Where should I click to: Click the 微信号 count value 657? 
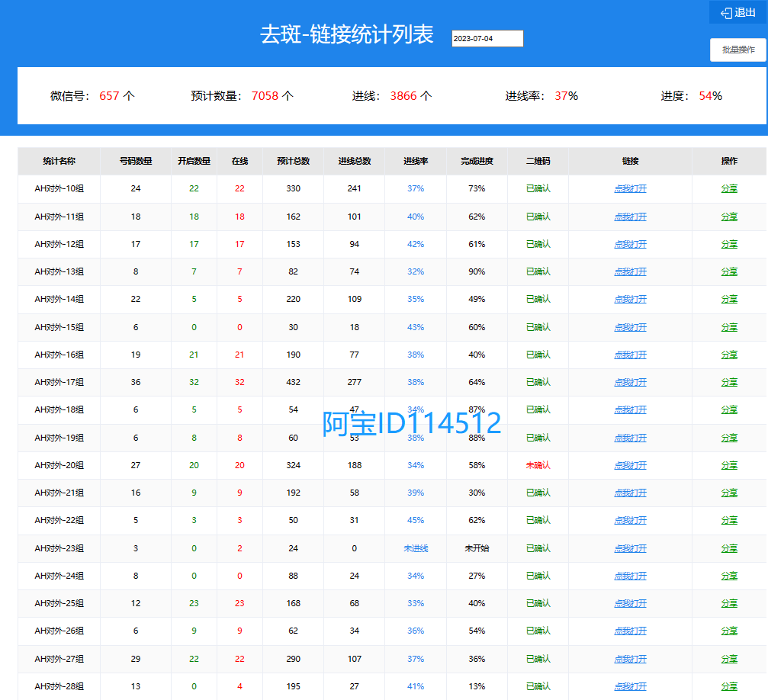[109, 96]
